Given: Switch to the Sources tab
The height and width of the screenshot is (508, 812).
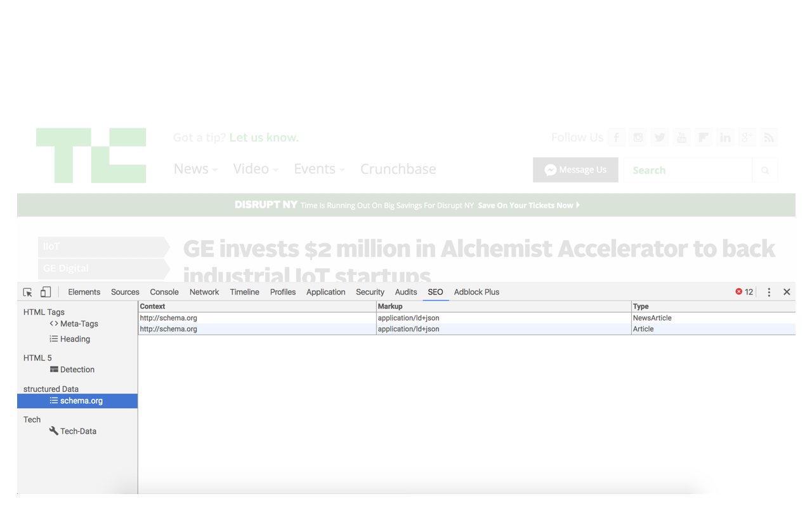Looking at the screenshot, I should [x=125, y=292].
